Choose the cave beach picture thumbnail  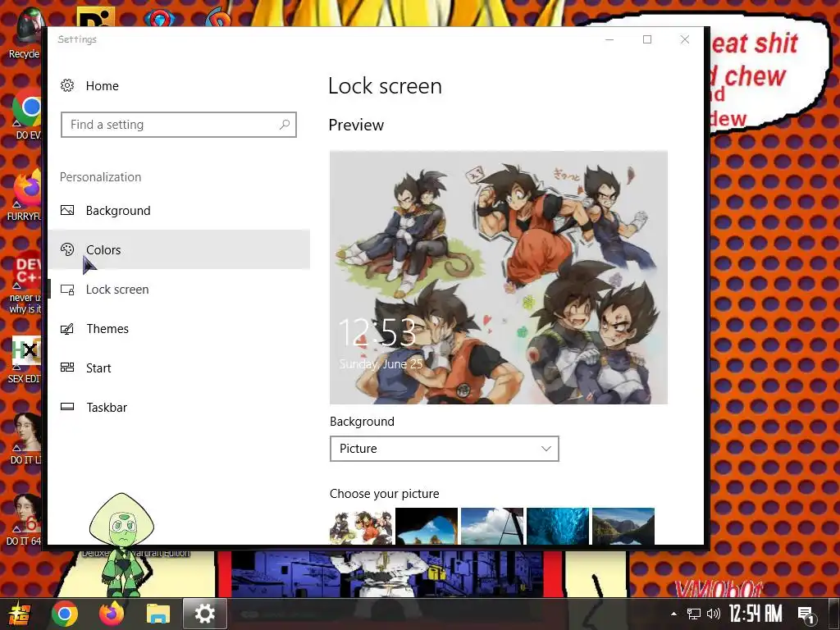point(427,526)
